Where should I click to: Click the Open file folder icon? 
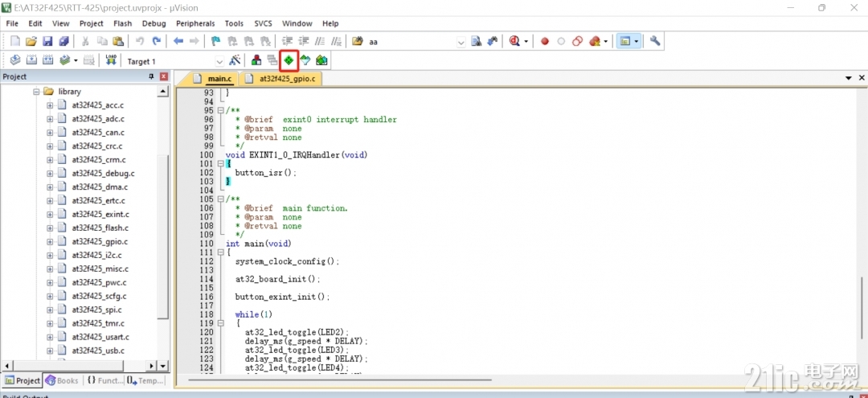(31, 41)
